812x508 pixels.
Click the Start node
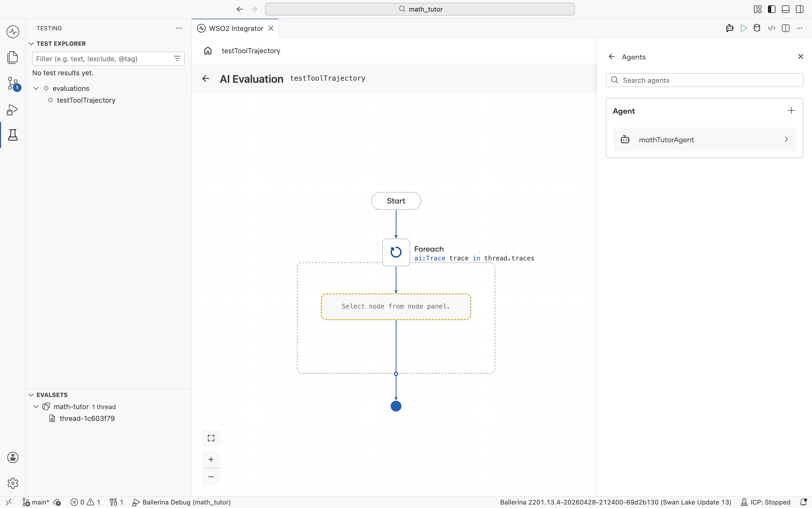click(x=396, y=201)
